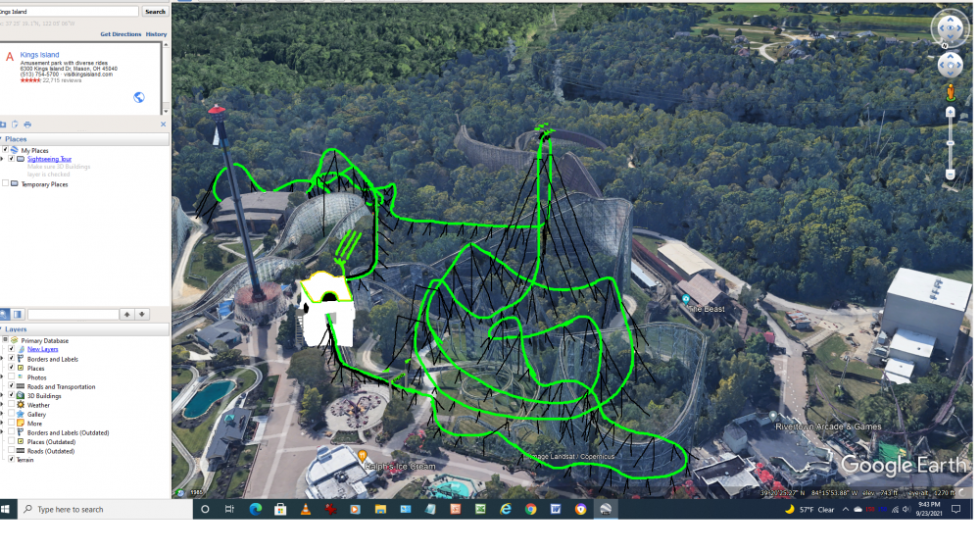Click the taskbar search box
Image resolution: width=980 pixels, height=552 pixels.
(105, 509)
